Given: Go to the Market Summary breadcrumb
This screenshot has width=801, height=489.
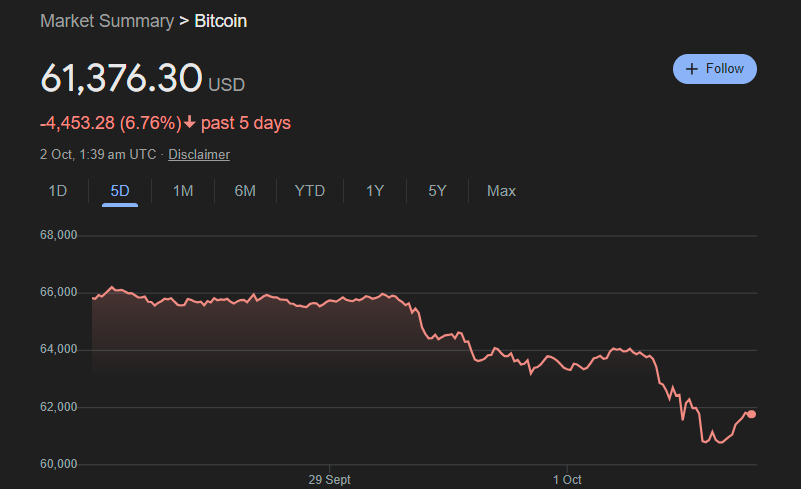Looking at the screenshot, I should pyautogui.click(x=106, y=20).
